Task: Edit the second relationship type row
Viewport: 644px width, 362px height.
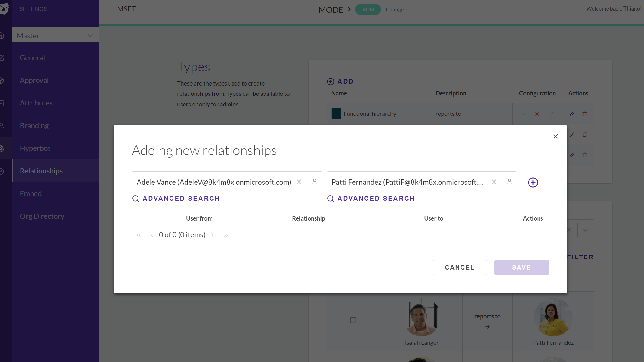Action: click(572, 134)
